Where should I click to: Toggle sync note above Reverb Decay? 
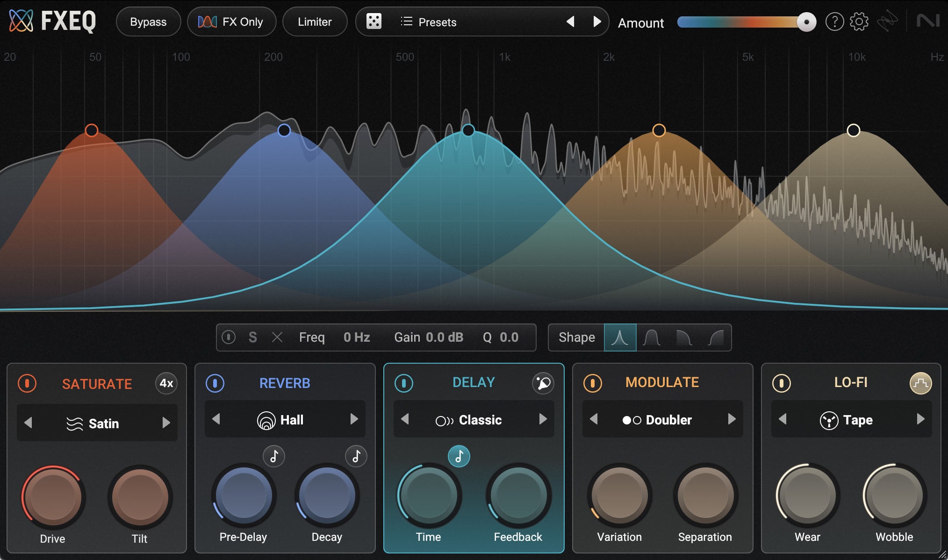356,456
